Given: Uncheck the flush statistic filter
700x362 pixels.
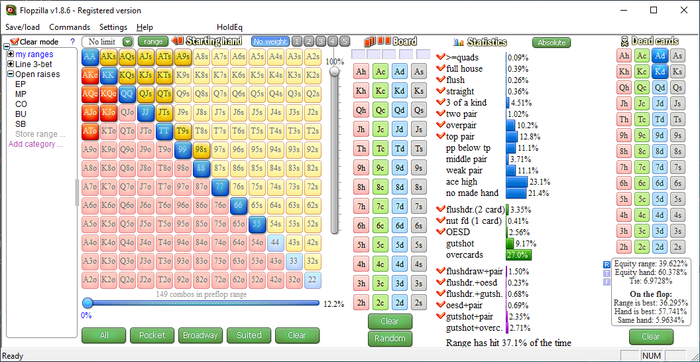Looking at the screenshot, I should 441,79.
